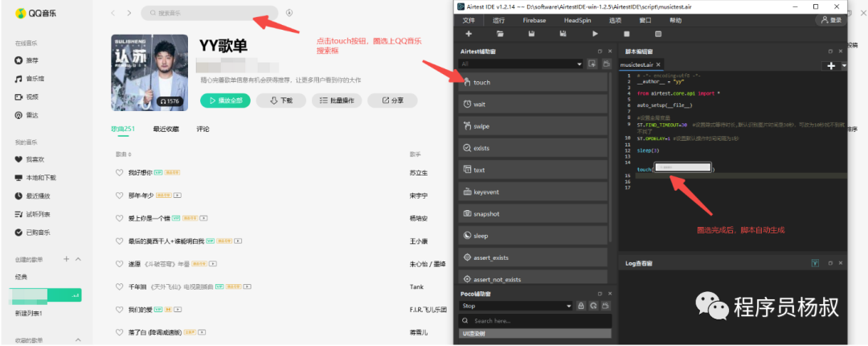Viewport: 868px width, 346px height.
Task: Open dropdown arrow beside editor plus button
Action: coord(844,65)
